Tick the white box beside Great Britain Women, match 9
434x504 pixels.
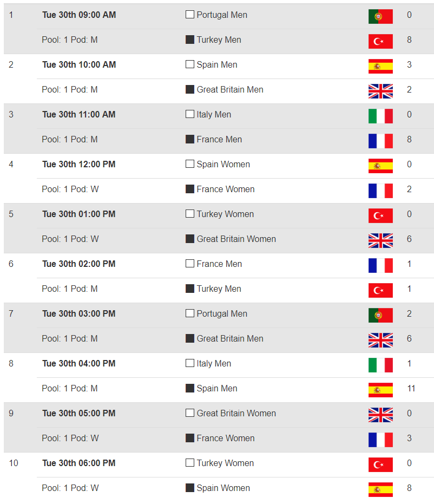tap(190, 413)
